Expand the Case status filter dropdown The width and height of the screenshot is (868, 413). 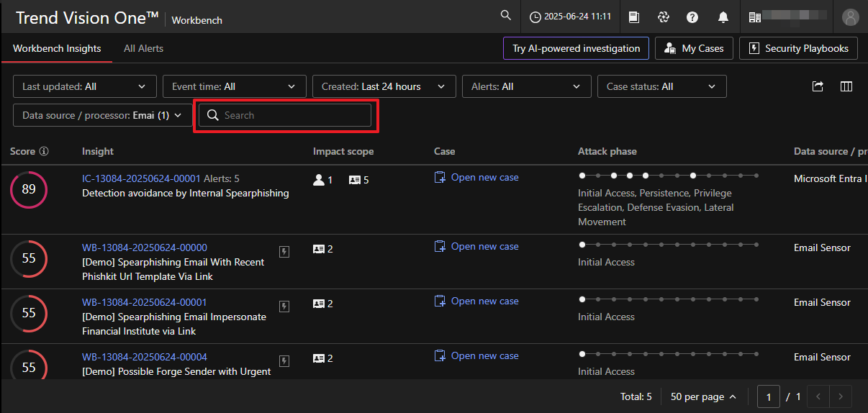(661, 86)
